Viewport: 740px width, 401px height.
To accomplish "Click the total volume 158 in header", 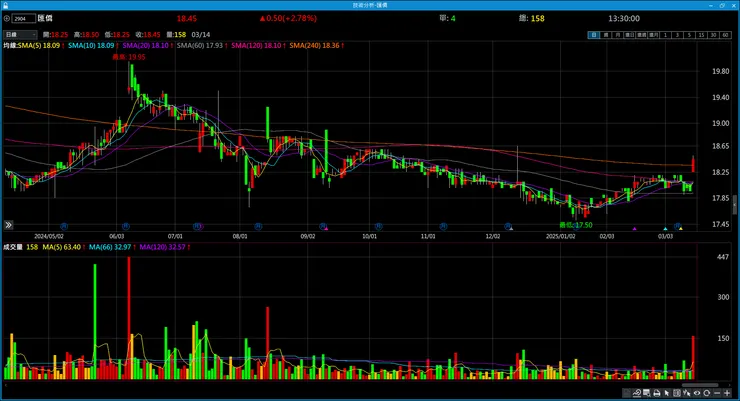I will (x=538, y=18).
